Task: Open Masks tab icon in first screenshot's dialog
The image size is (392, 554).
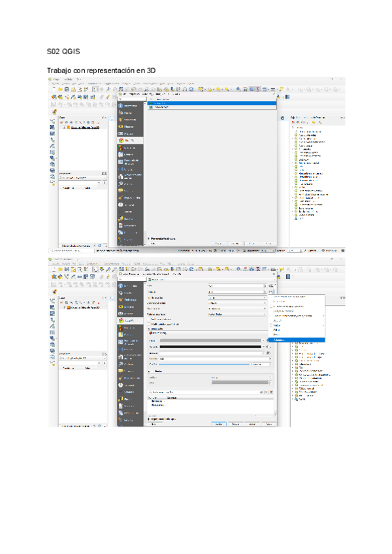Action: (120, 133)
